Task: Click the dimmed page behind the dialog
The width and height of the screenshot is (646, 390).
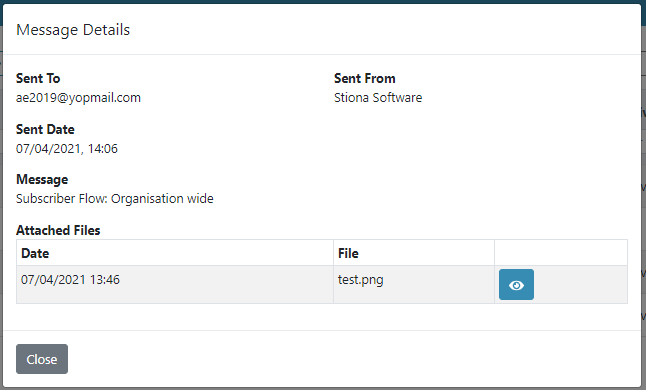Action: 644,165
